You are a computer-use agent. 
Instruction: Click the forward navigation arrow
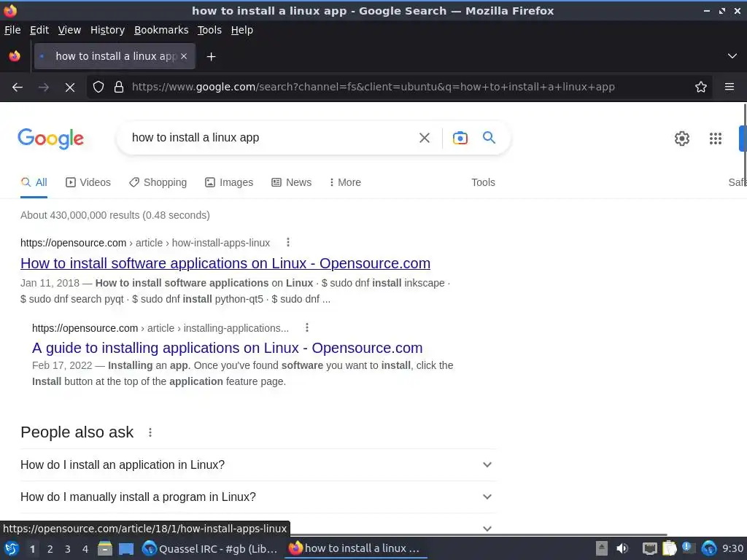point(44,87)
